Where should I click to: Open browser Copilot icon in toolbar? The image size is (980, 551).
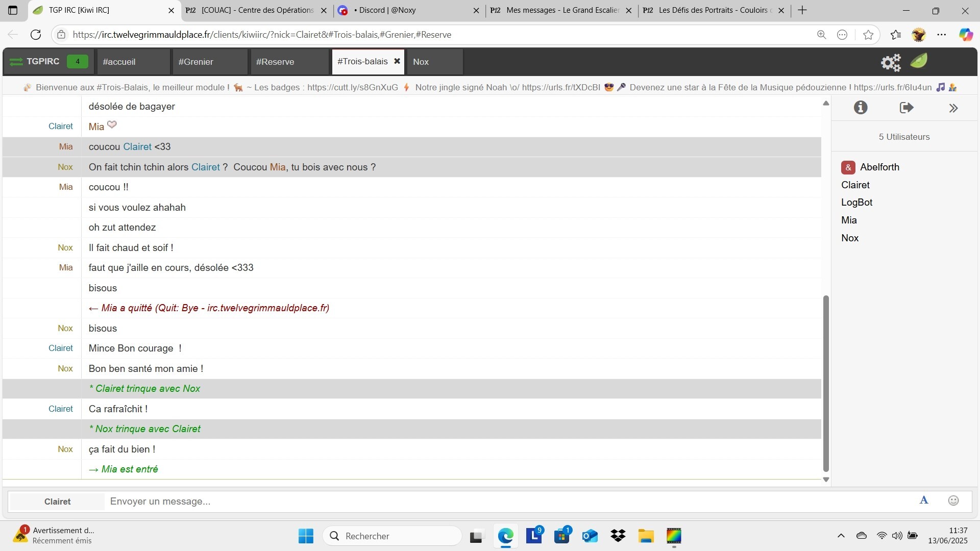[965, 35]
